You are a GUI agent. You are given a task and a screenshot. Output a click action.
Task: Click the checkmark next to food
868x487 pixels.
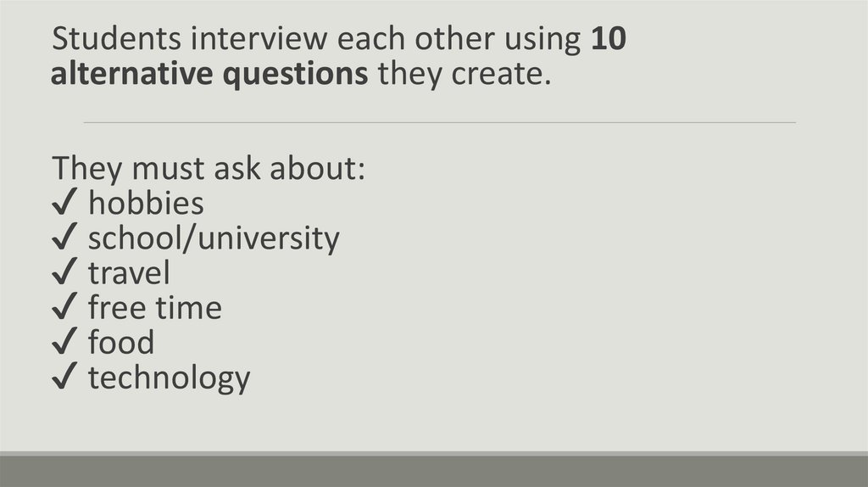tap(65, 344)
